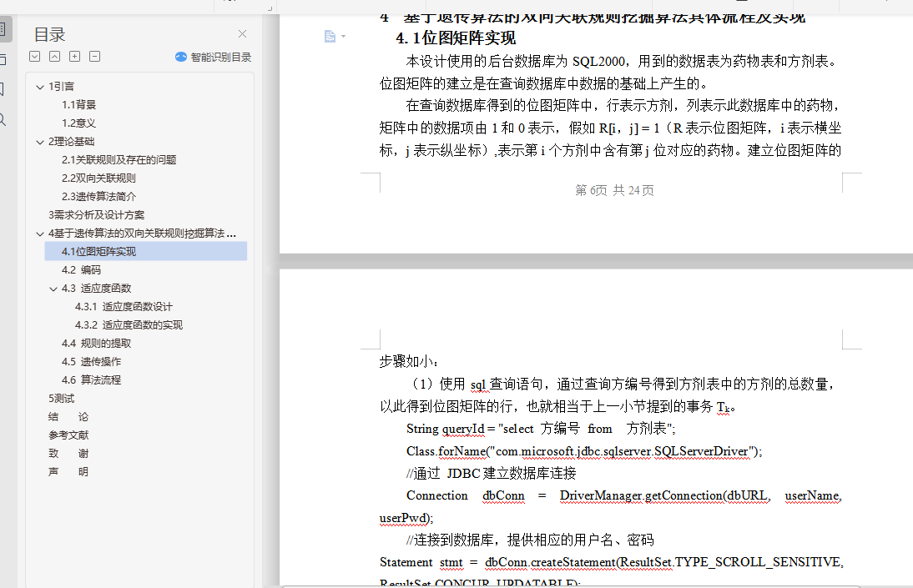The image size is (913, 588).
Task: Close the 目录 navigation pane
Action: tap(242, 33)
